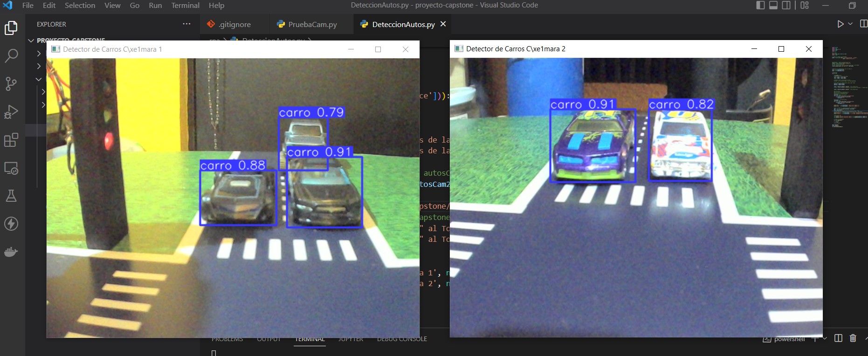Open the Source Control view
This screenshot has height=356, width=868.
click(11, 84)
